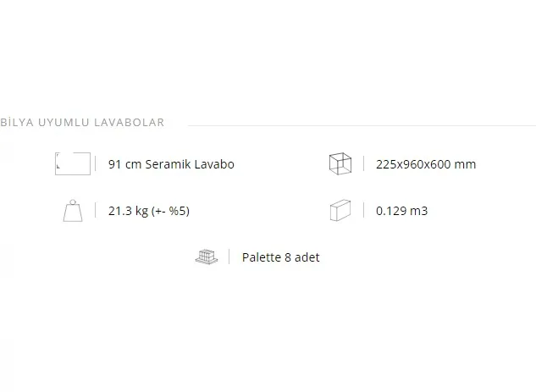Viewport: 536px width, 392px height.
Task: Click the vertical separator beside the weight icon
Action: coord(96,210)
